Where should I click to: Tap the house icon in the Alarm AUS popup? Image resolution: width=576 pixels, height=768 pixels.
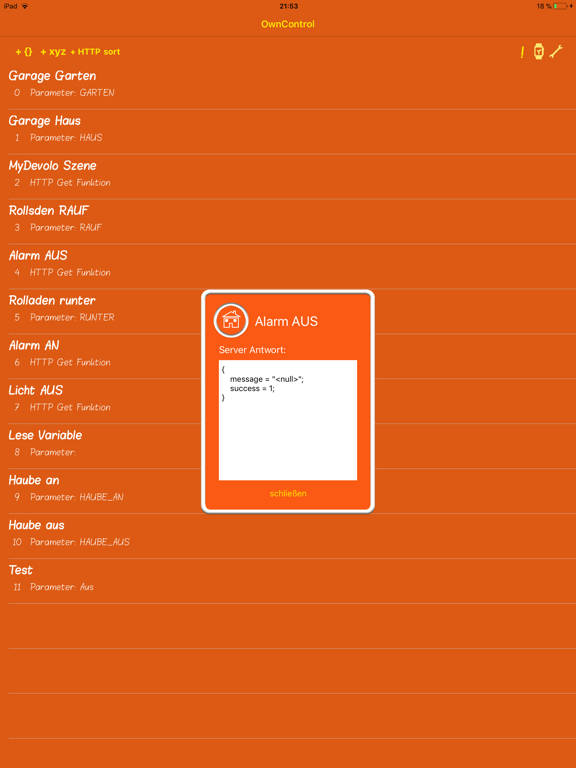(x=231, y=321)
